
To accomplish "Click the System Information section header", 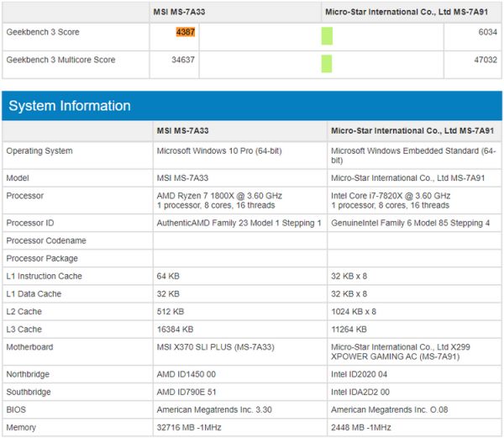I will (70, 106).
